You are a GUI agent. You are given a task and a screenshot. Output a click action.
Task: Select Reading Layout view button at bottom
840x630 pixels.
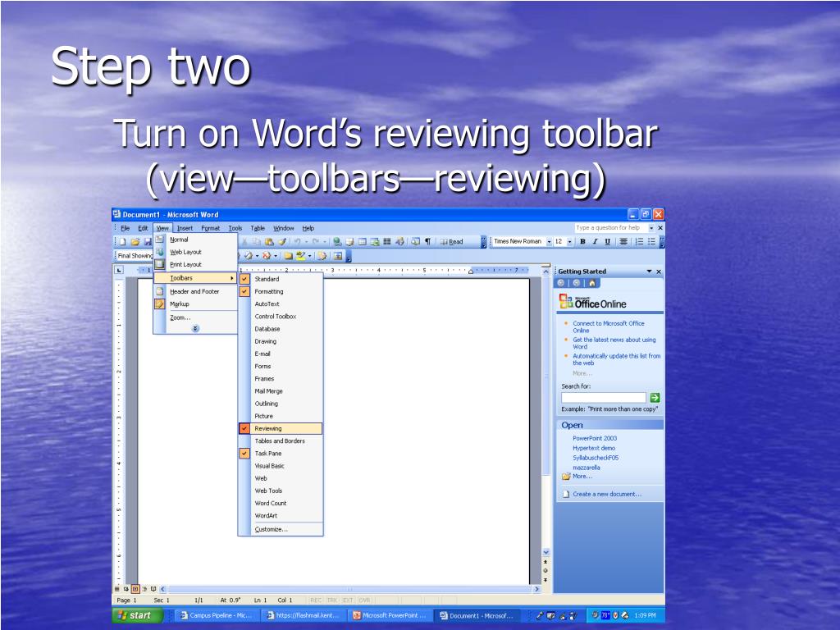pos(153,589)
